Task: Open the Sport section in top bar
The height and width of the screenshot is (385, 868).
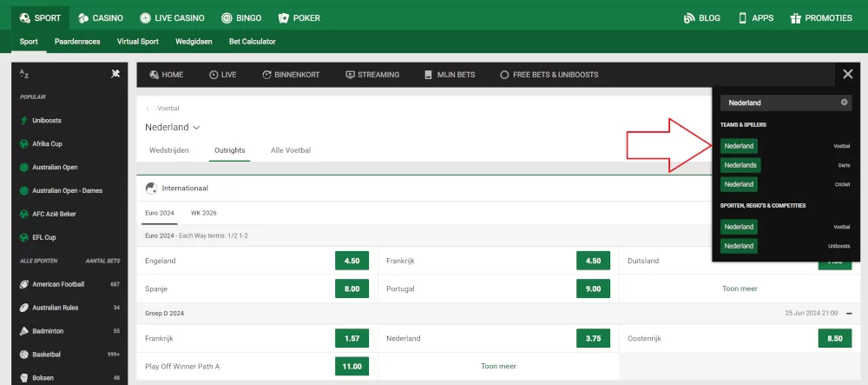Action: point(40,17)
